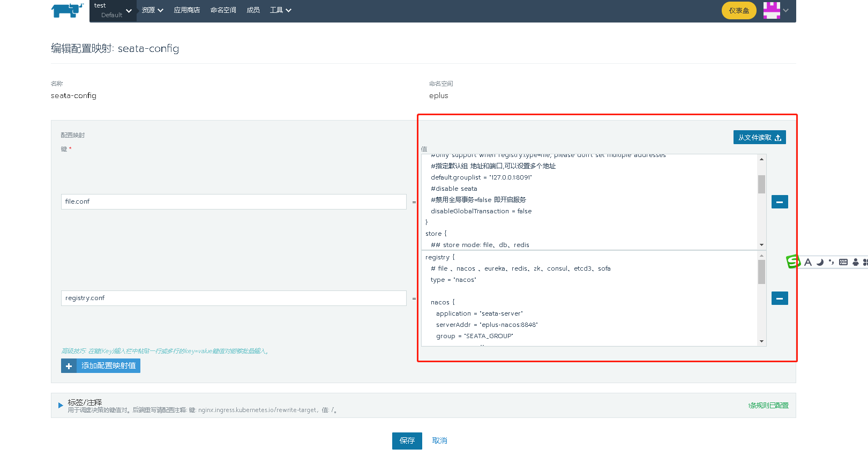This screenshot has width=868, height=456.
Task: Open Sogou soft keyboard icon
Action: pos(843,262)
